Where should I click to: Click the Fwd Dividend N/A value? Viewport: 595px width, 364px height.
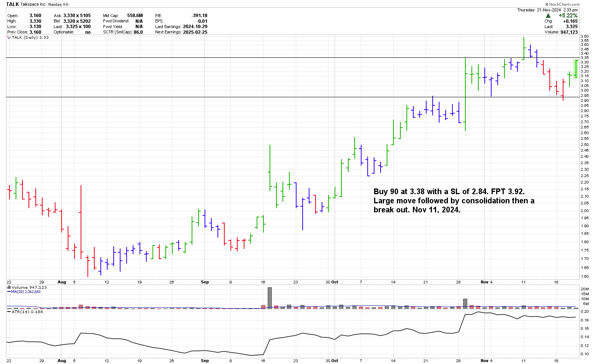139,21
